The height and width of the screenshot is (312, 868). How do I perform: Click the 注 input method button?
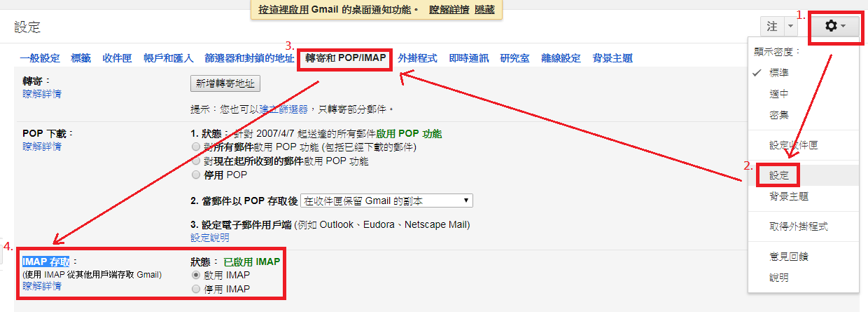[x=772, y=26]
